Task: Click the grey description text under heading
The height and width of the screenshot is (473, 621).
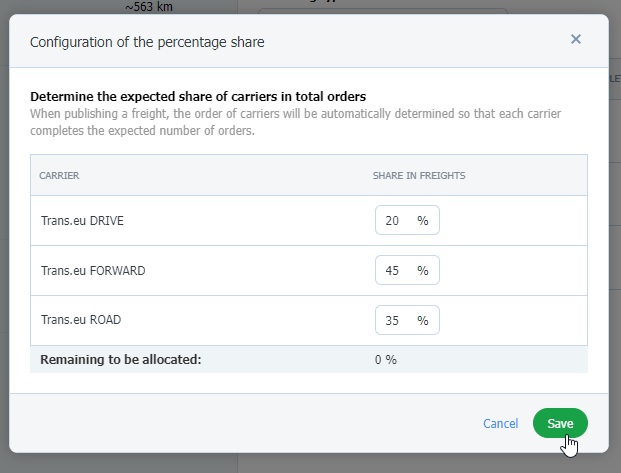Action: point(295,122)
